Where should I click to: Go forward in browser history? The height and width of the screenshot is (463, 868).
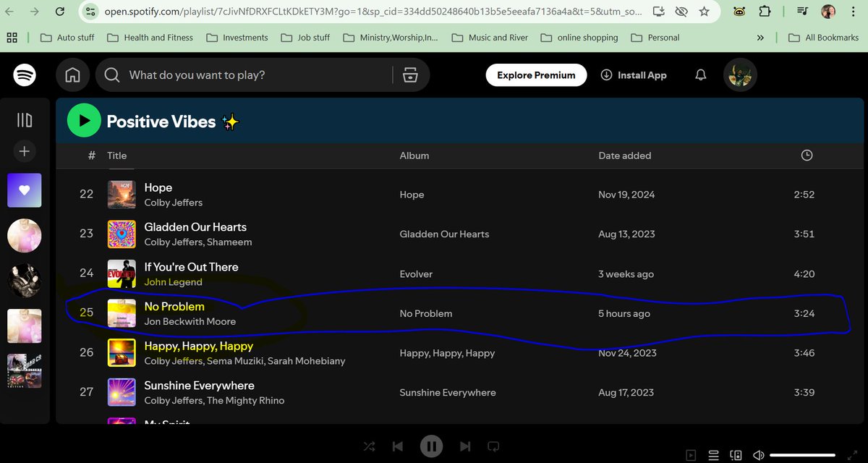point(34,12)
